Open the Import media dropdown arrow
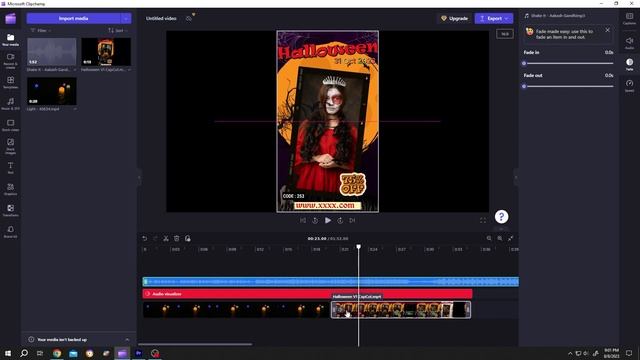 [126, 18]
